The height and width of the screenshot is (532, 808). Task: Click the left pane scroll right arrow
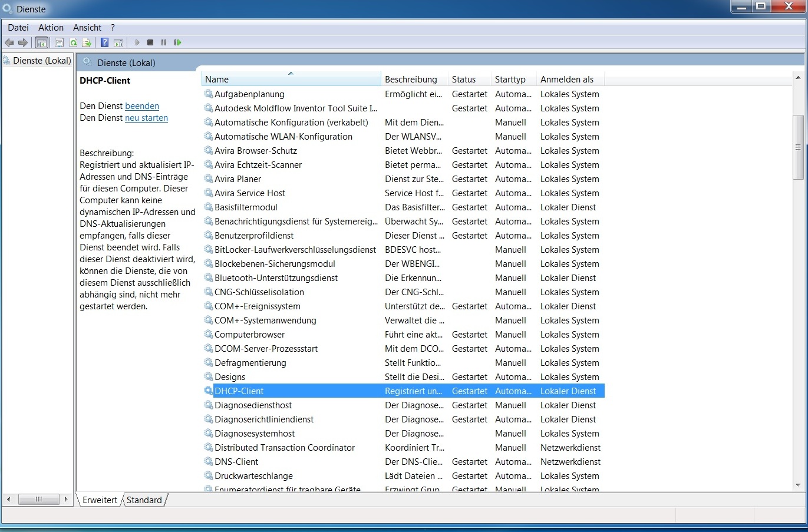66,500
